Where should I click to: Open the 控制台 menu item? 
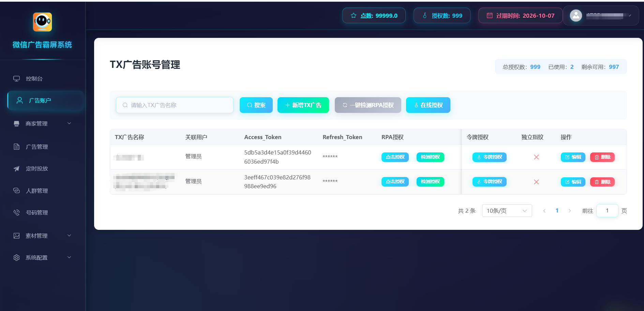(34, 79)
